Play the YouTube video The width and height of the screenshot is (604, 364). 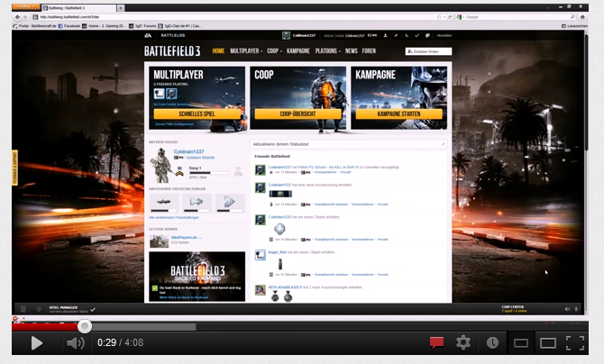click(x=37, y=342)
